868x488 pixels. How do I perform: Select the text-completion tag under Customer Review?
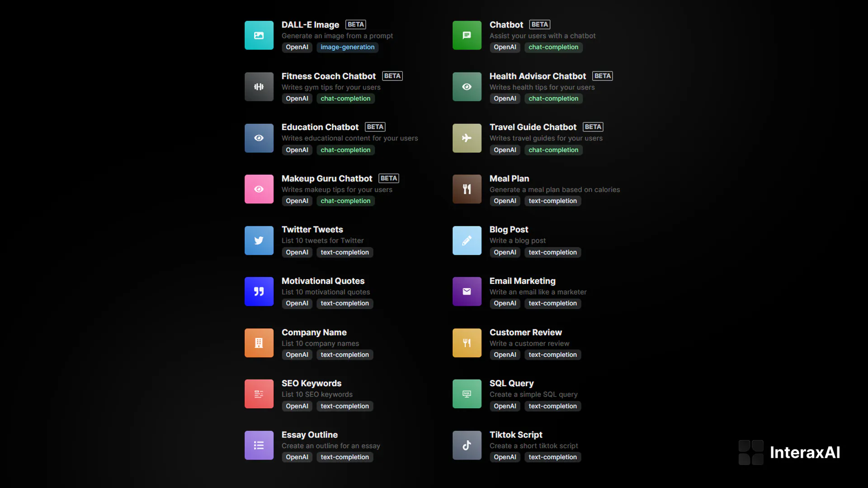click(x=552, y=356)
